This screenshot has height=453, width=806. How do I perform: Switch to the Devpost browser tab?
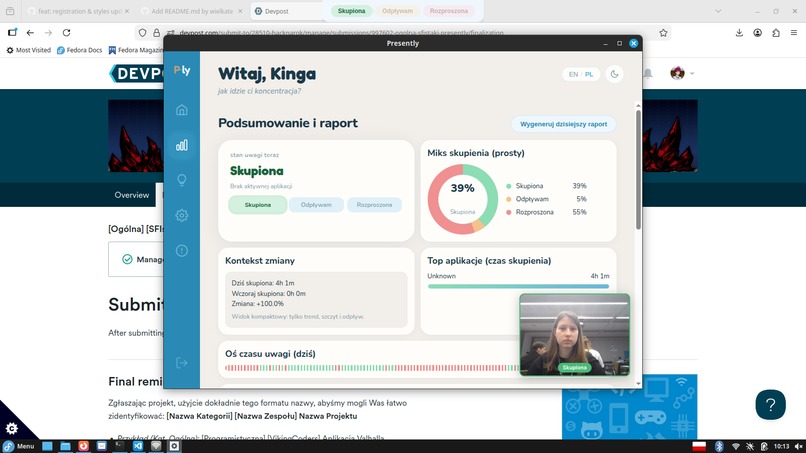coord(286,11)
